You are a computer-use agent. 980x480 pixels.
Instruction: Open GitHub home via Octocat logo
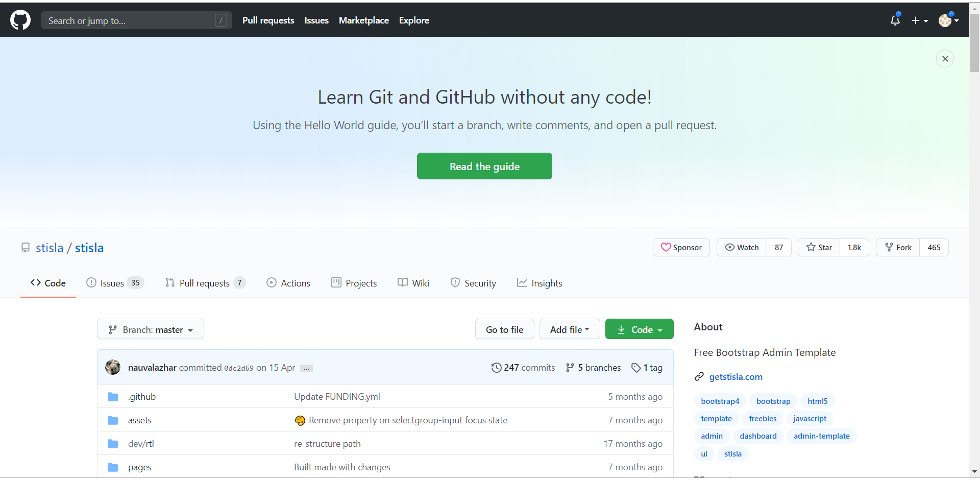point(20,20)
